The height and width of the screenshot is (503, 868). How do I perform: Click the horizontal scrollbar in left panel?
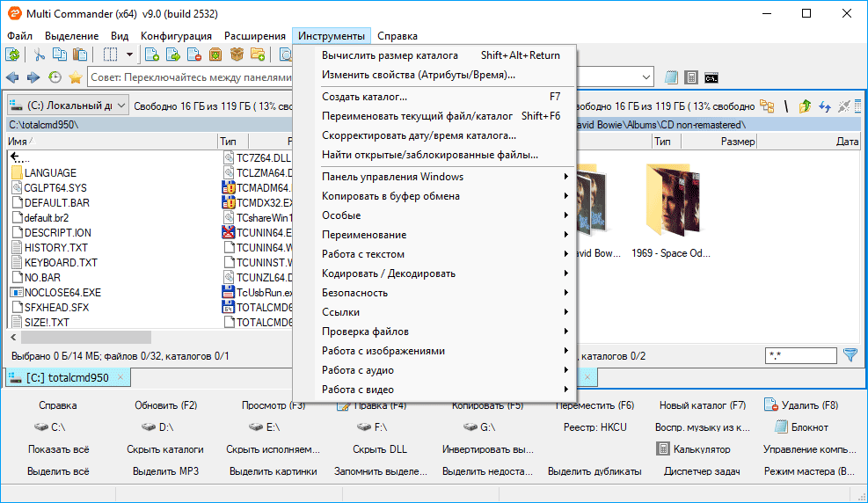click(x=86, y=337)
